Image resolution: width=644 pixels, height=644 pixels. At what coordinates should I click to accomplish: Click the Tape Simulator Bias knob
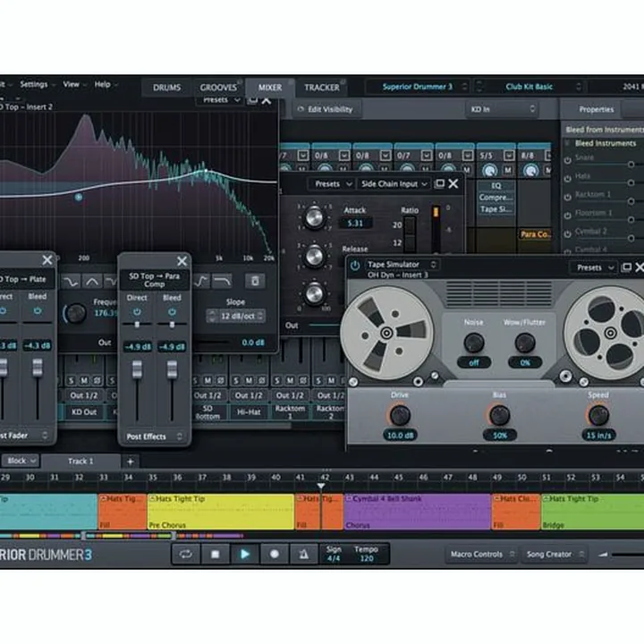(499, 415)
